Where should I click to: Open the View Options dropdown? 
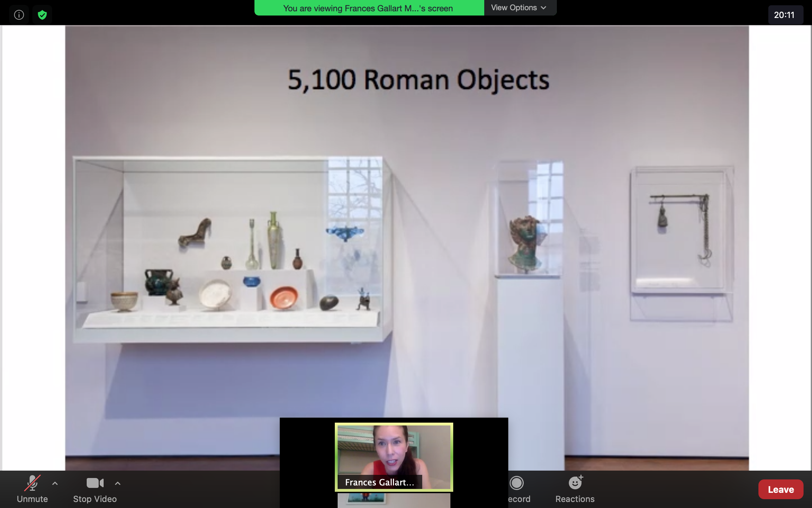(514, 8)
